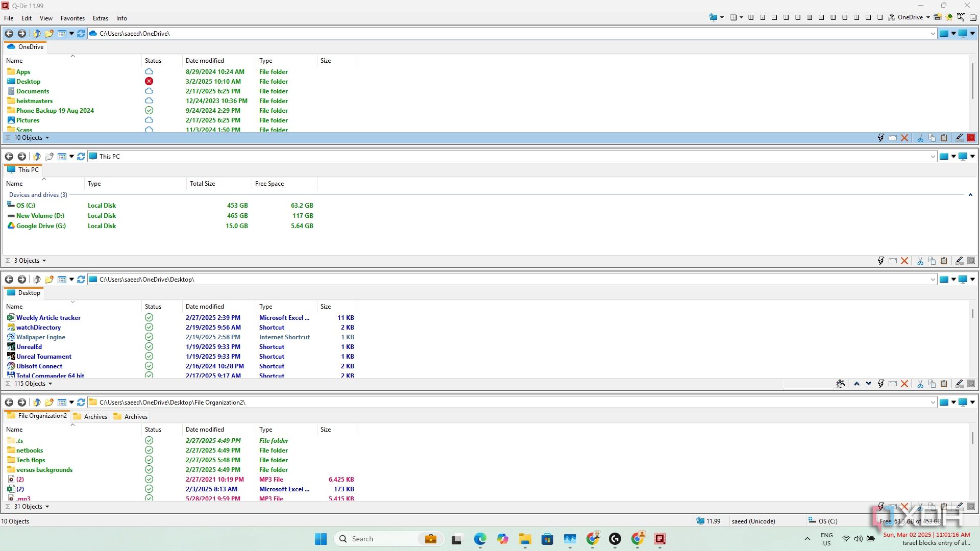Click the star add-favorite icon in toolbar

pos(949,17)
